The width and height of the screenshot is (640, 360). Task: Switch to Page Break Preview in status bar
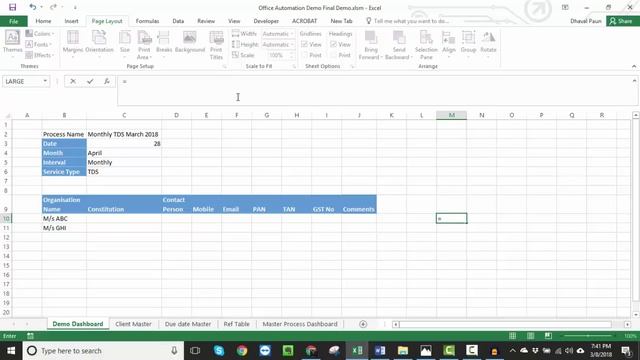click(x=548, y=336)
